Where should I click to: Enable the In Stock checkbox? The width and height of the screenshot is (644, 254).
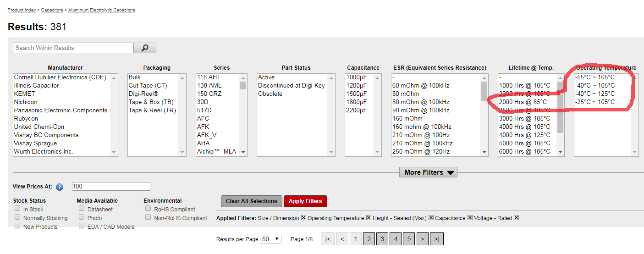click(17, 209)
